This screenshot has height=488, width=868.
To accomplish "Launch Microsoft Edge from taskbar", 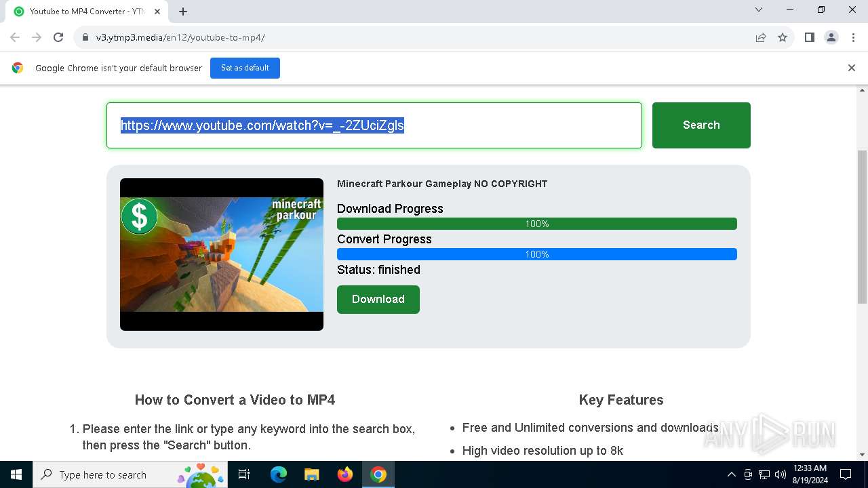I will click(279, 474).
